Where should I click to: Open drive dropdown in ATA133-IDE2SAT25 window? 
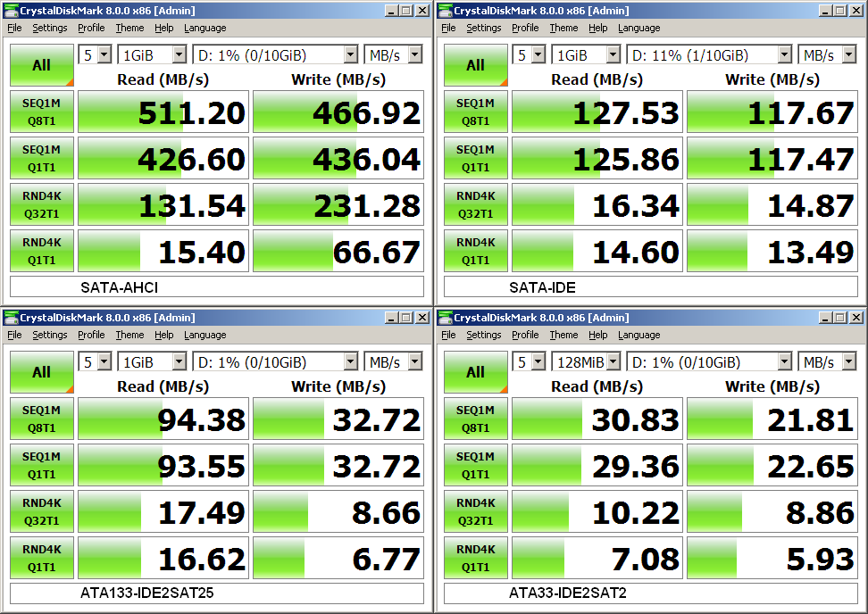tap(275, 361)
